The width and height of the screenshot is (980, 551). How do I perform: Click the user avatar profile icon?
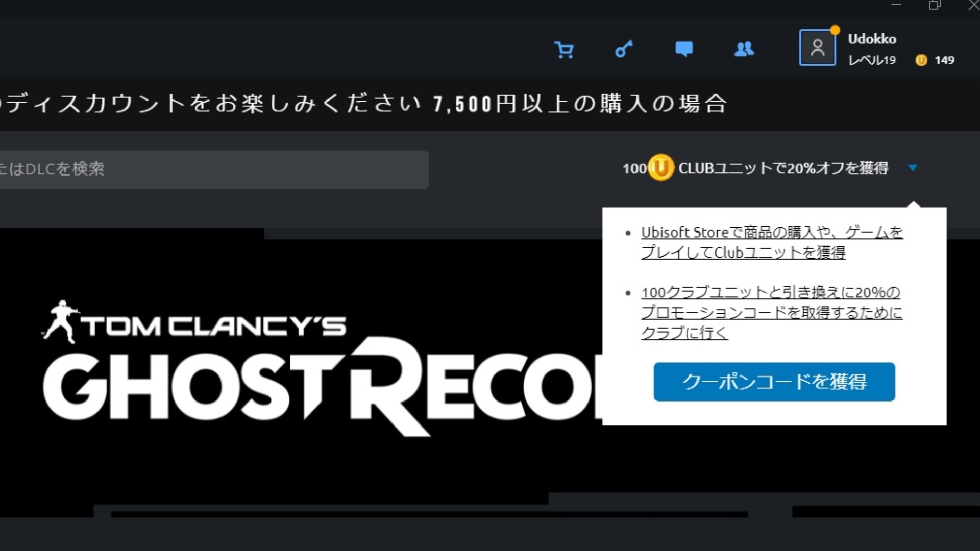(817, 48)
